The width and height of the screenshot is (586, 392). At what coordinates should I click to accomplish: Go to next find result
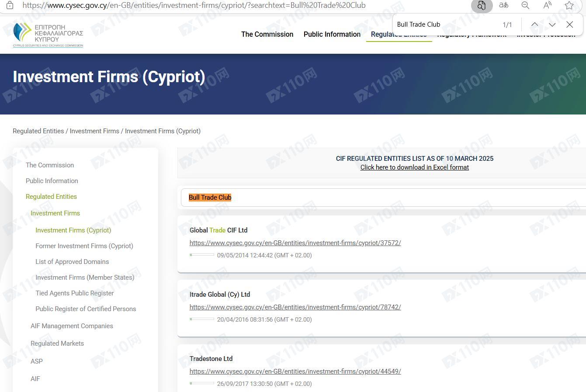click(x=552, y=24)
